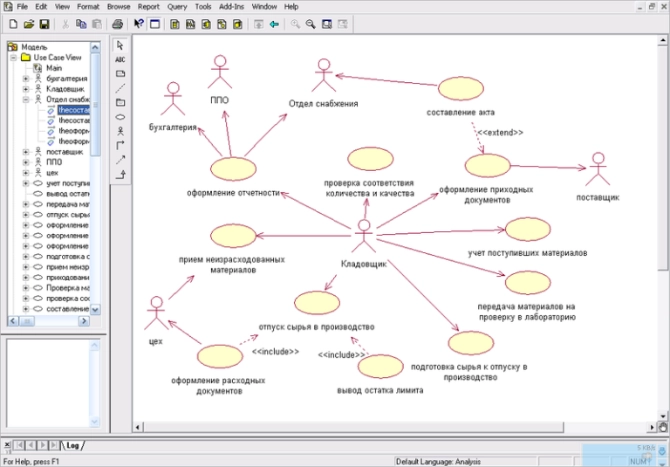Image resolution: width=670 pixels, height=467 pixels.
Task: Expand the поставщик actor node
Action: (x=26, y=152)
